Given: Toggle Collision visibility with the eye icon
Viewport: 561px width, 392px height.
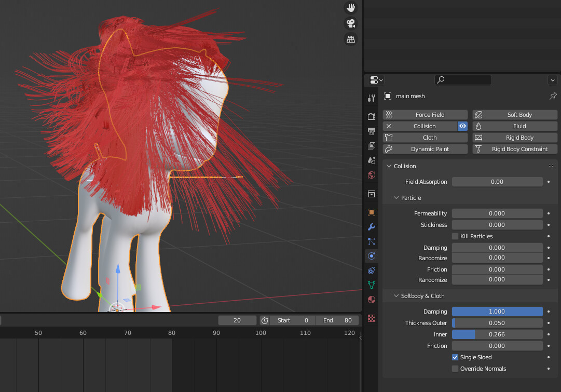Looking at the screenshot, I should pyautogui.click(x=462, y=126).
